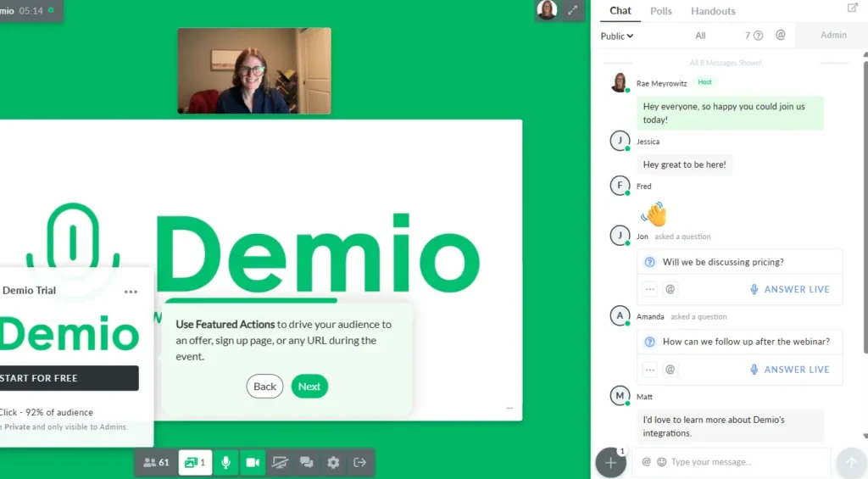Click the @ mention icon in message box
The height and width of the screenshot is (479, 868).
click(646, 462)
